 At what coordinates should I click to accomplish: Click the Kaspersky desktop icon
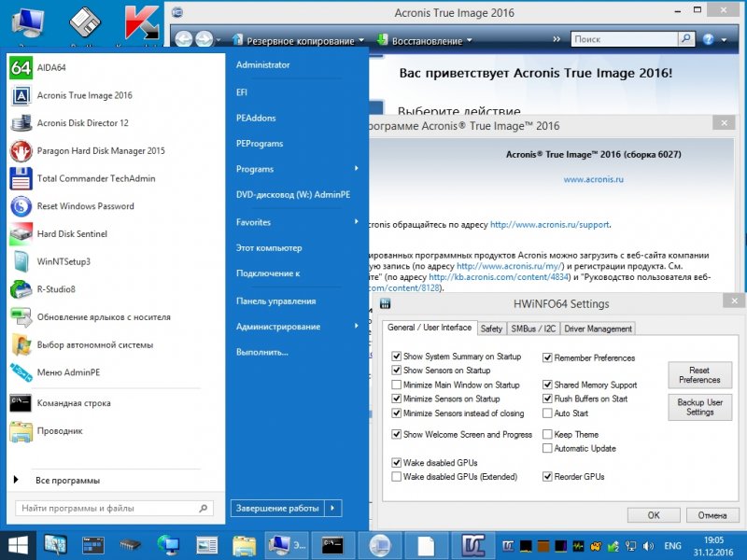(142, 22)
